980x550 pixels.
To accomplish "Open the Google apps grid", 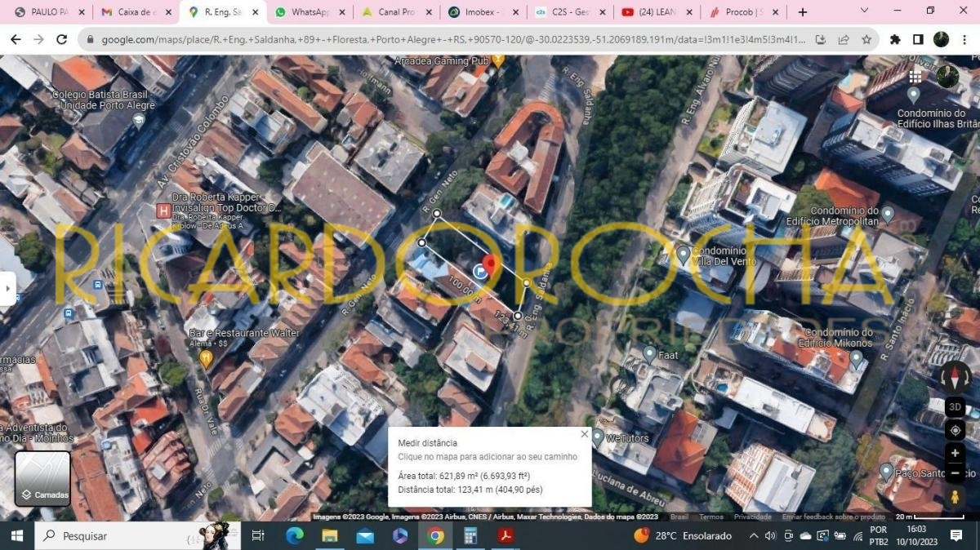I will 915,77.
